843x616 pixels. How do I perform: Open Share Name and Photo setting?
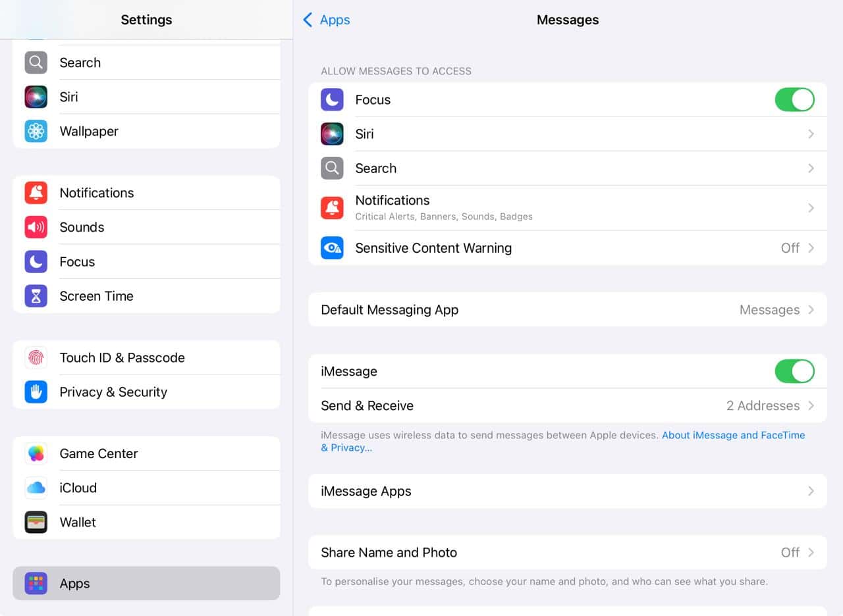click(x=568, y=552)
